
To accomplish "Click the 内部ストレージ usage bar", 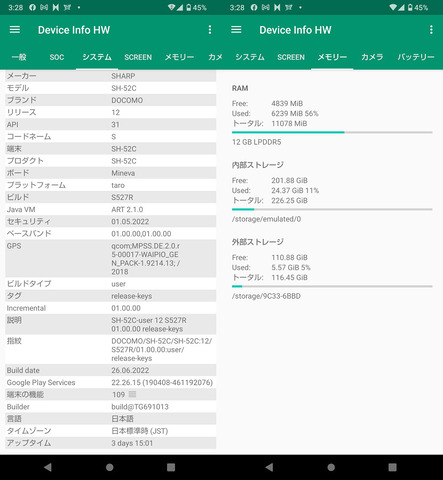I will (332, 209).
